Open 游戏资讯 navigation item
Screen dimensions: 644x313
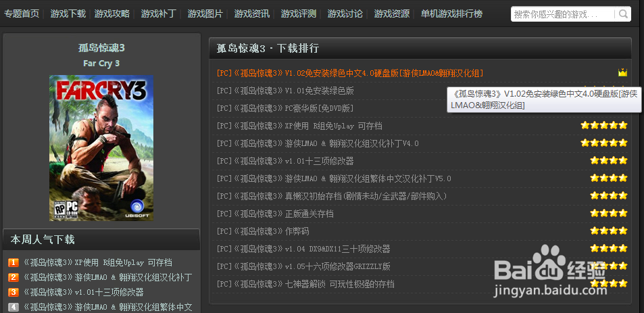(x=252, y=14)
